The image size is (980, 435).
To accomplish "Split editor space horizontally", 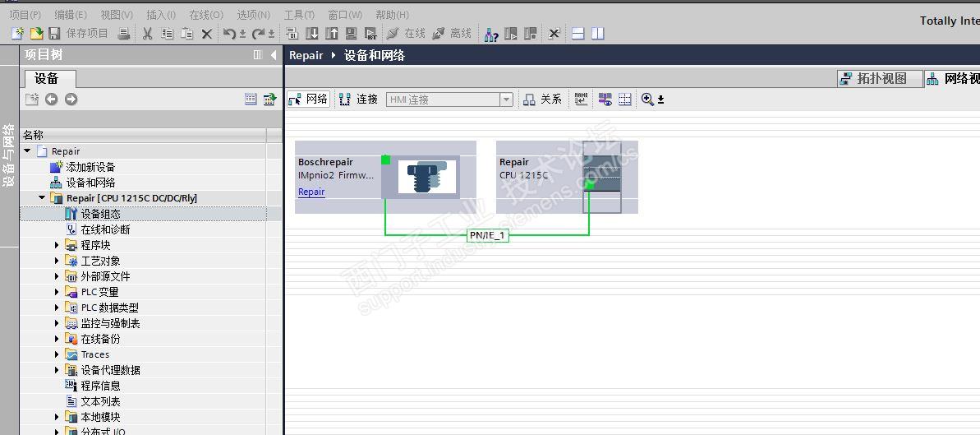I will [578, 34].
